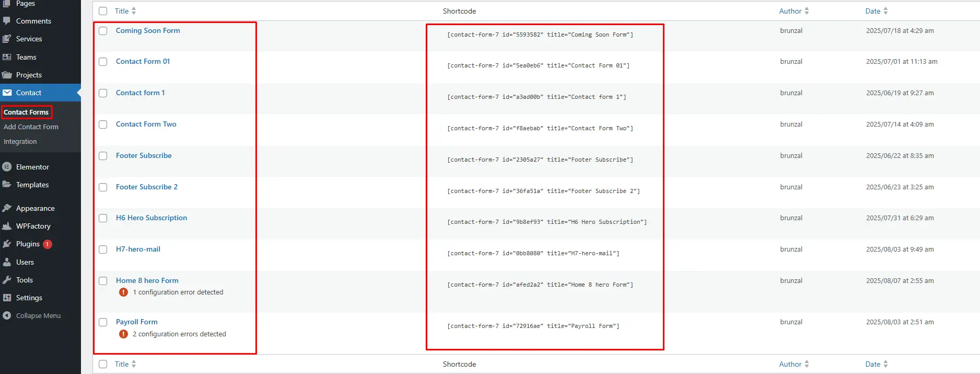
Task: Check the Coming Soon Form checkbox
Action: [103, 31]
